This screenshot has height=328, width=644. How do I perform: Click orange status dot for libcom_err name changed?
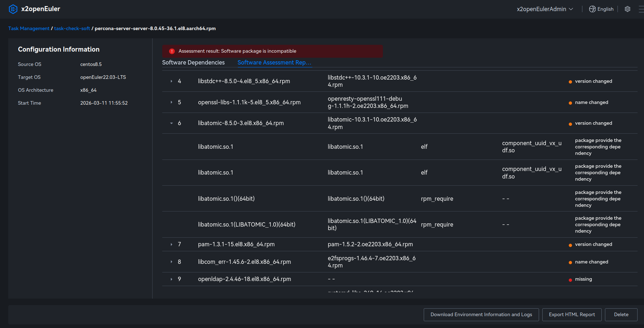pyautogui.click(x=570, y=263)
